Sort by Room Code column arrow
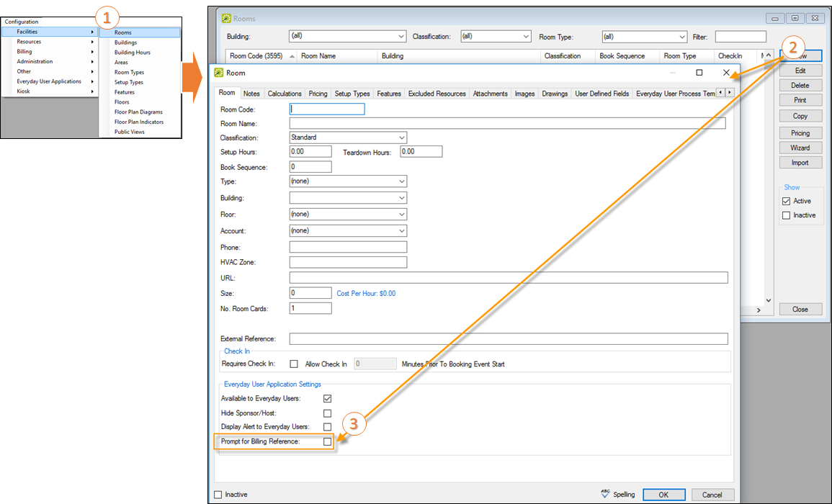 pos(292,55)
